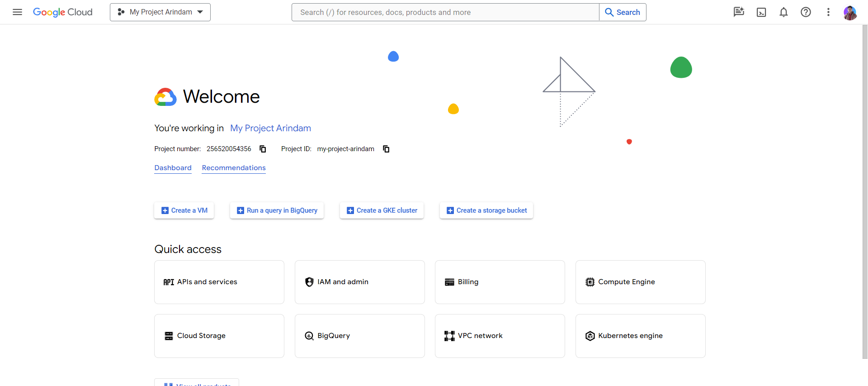Click the Quick access heading
The width and height of the screenshot is (868, 386).
(188, 249)
